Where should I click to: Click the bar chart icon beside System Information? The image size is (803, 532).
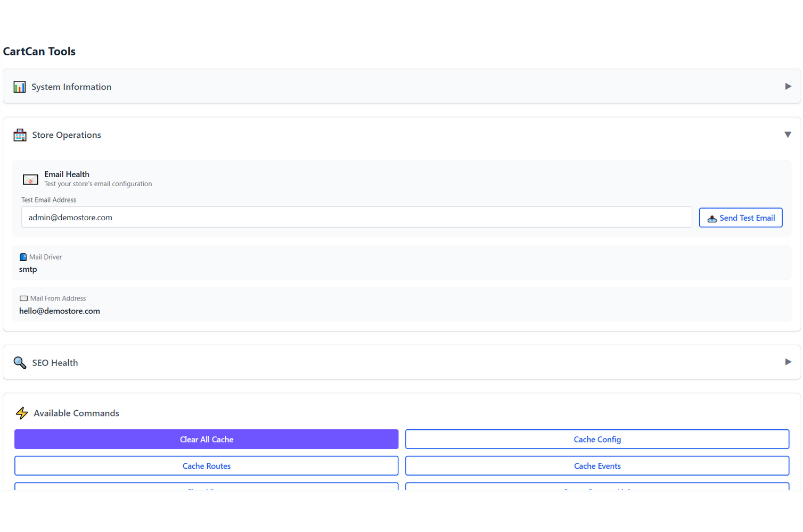coord(19,86)
